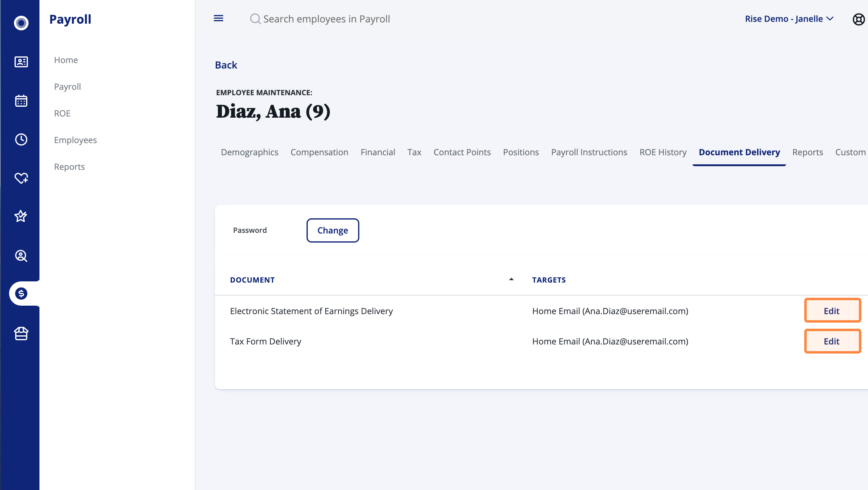The height and width of the screenshot is (490, 868).
Task: Open the calendar icon in sidebar
Action: pos(21,101)
